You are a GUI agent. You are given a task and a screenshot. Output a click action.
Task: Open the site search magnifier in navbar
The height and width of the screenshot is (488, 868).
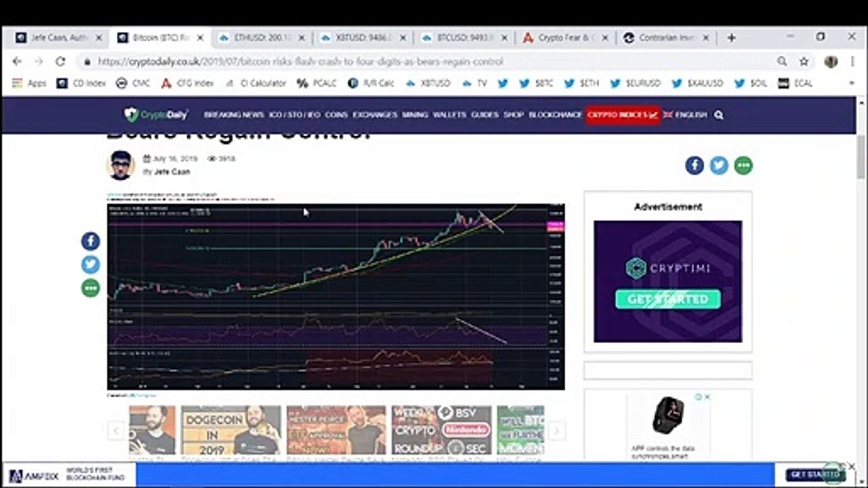(x=719, y=115)
